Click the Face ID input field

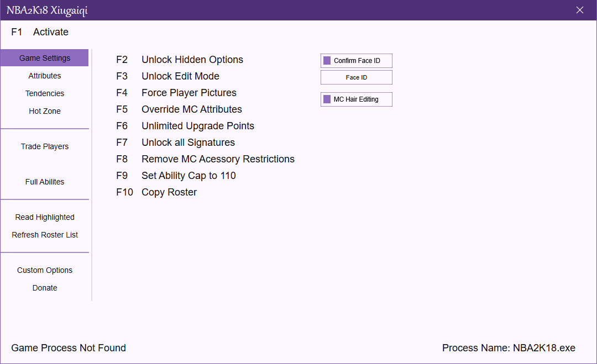(357, 77)
